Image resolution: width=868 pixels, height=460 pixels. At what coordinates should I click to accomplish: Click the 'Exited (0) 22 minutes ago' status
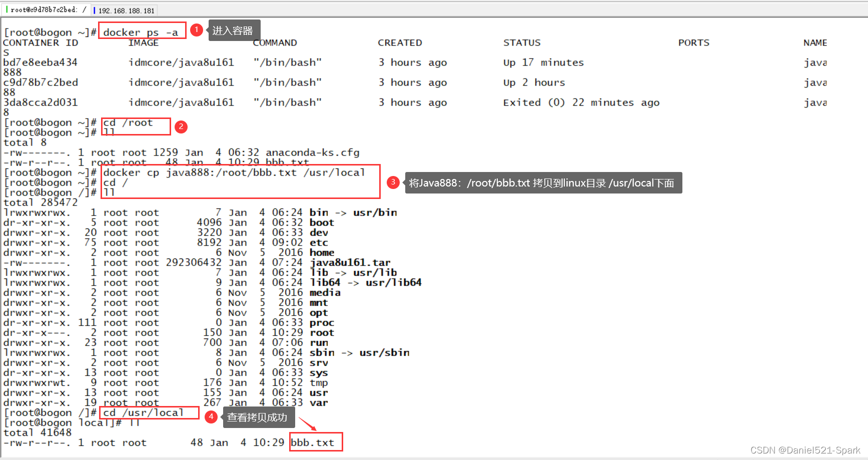coord(581,102)
